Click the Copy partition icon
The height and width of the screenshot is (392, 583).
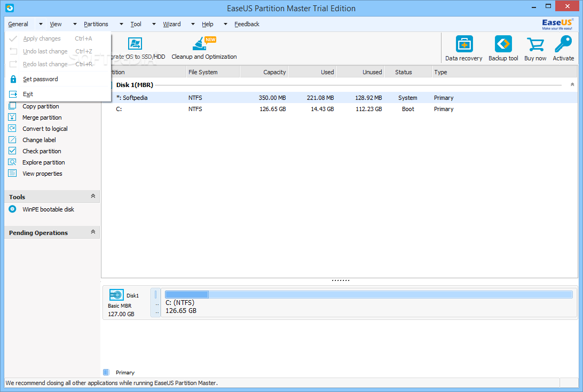[12, 106]
